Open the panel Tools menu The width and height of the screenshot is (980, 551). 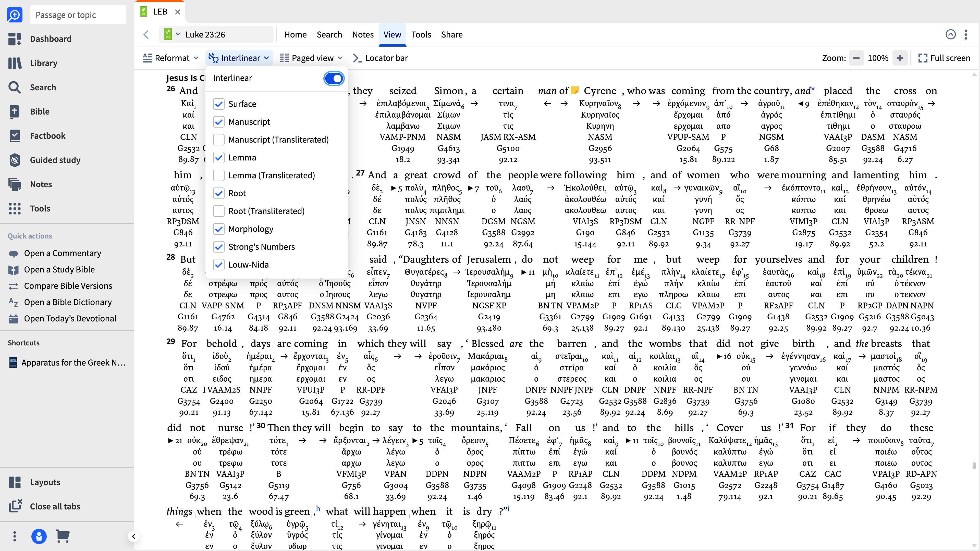[421, 35]
